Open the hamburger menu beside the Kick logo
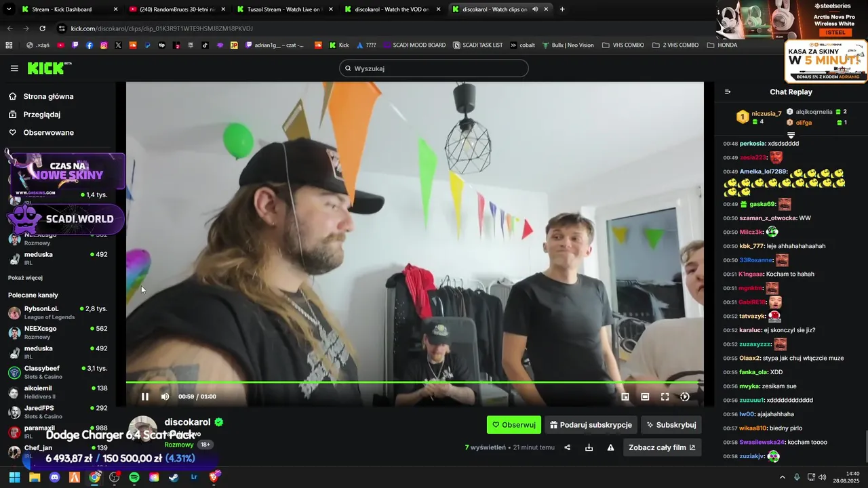 (x=14, y=68)
